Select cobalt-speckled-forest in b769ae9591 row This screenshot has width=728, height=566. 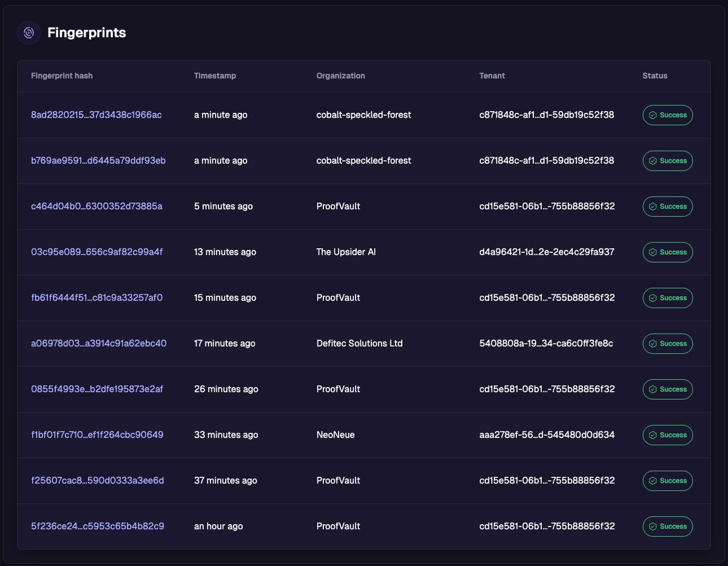point(364,161)
